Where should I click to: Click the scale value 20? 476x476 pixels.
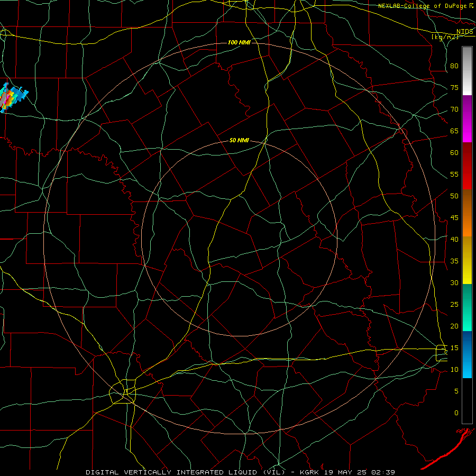(x=454, y=326)
